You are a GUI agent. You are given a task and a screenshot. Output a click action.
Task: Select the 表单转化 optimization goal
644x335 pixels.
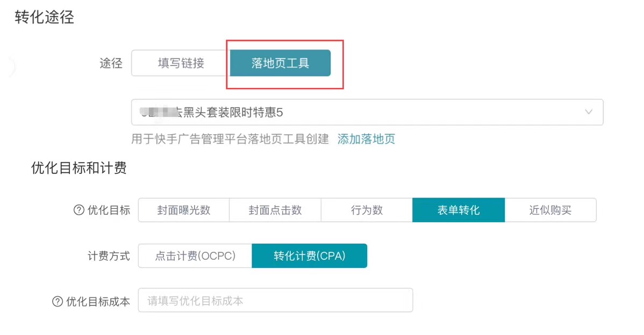[x=458, y=210]
